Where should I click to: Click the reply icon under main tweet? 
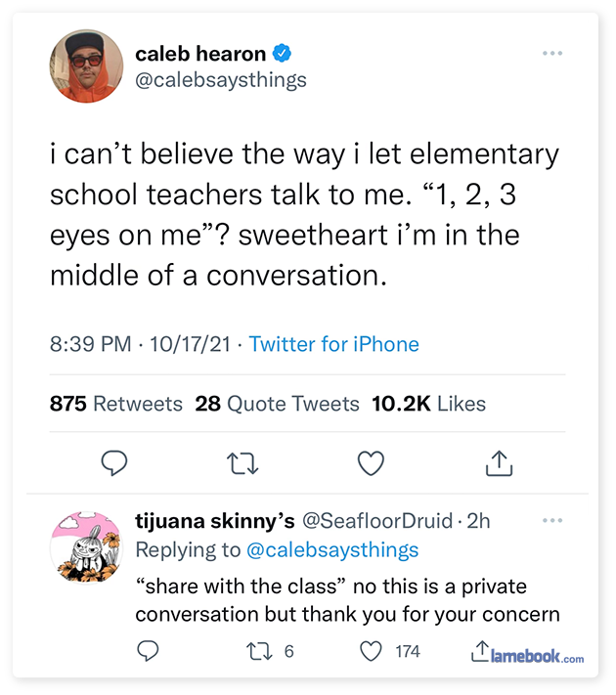point(114,462)
